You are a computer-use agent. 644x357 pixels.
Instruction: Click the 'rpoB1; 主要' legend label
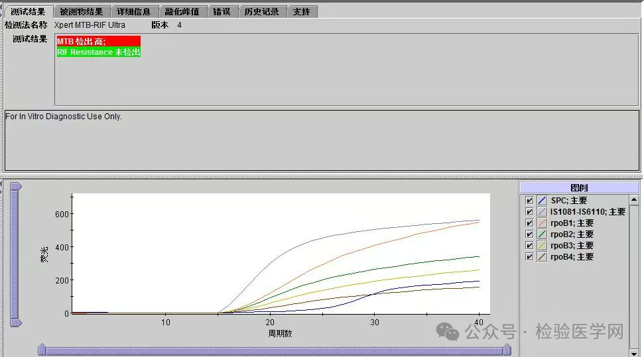[x=572, y=223]
